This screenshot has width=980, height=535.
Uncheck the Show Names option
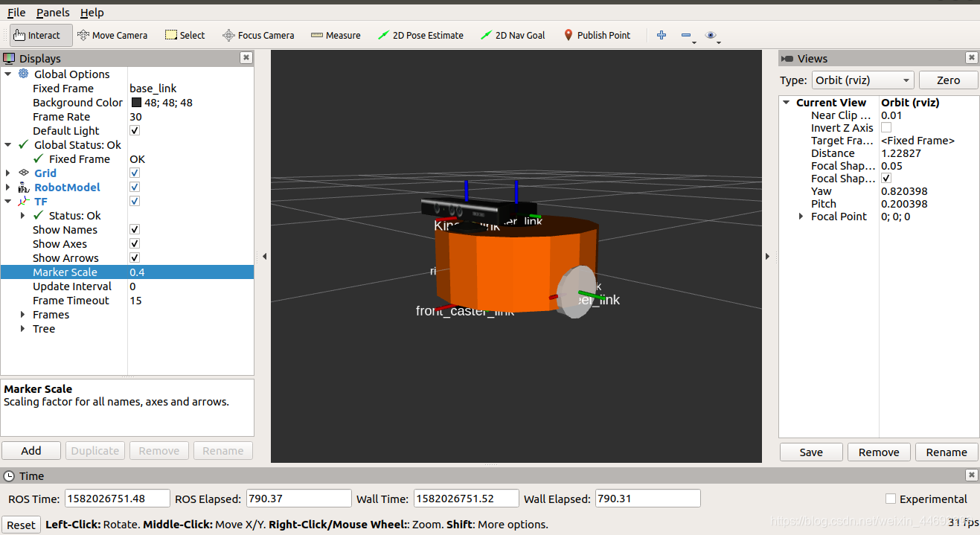click(x=135, y=229)
